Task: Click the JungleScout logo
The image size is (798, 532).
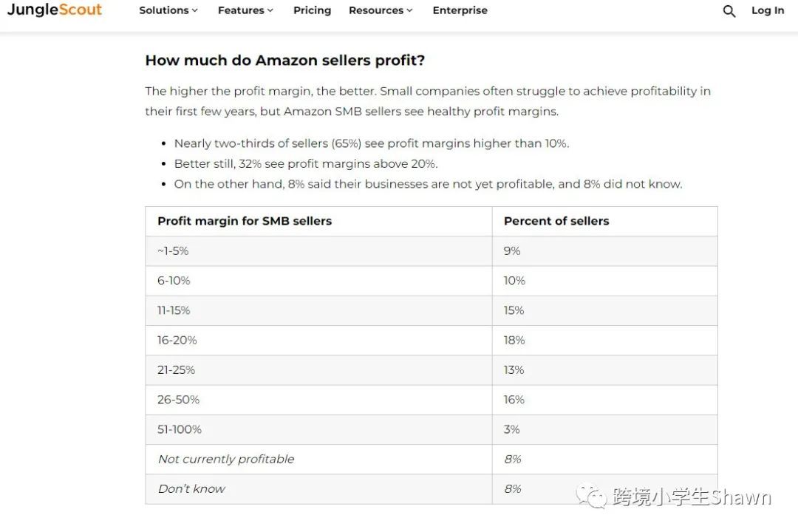Action: pos(55,10)
